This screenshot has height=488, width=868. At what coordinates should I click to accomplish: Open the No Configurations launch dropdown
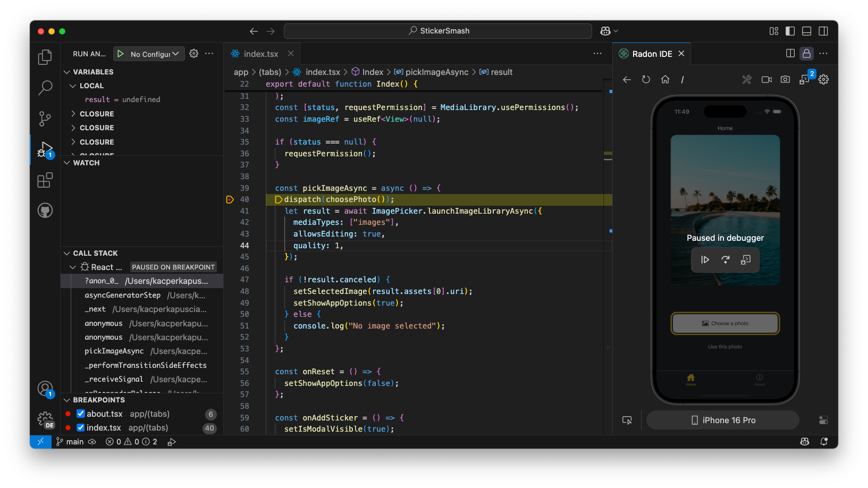click(x=155, y=54)
